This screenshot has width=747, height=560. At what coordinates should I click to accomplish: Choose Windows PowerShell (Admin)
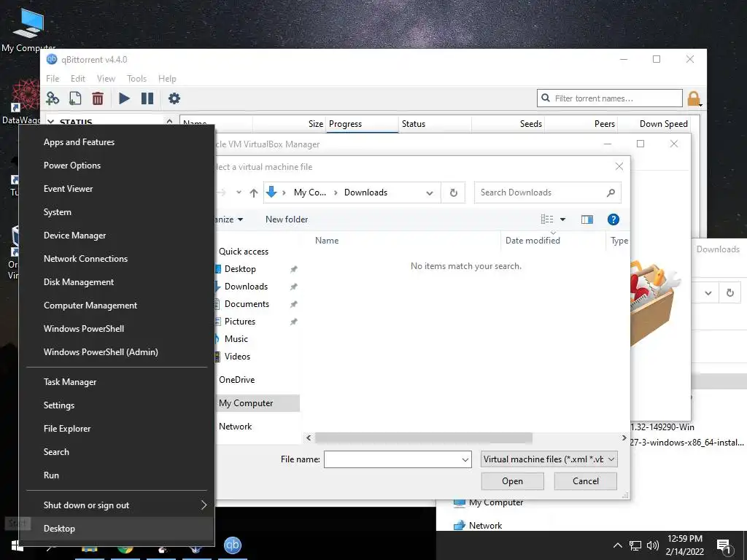101,352
